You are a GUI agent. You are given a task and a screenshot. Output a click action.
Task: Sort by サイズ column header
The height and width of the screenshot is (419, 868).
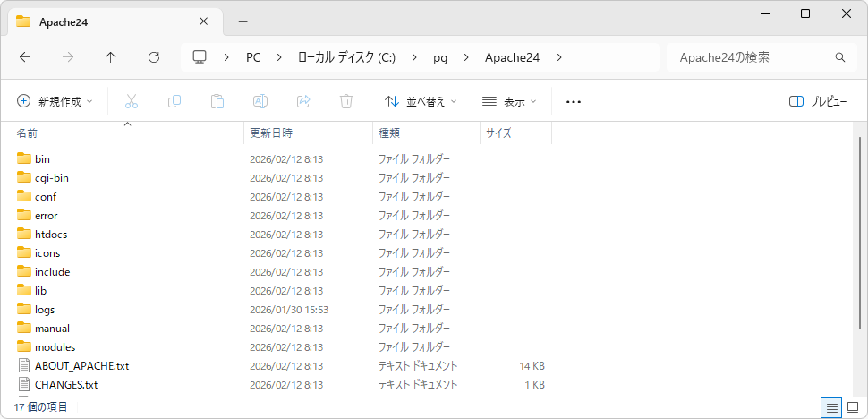coord(516,133)
